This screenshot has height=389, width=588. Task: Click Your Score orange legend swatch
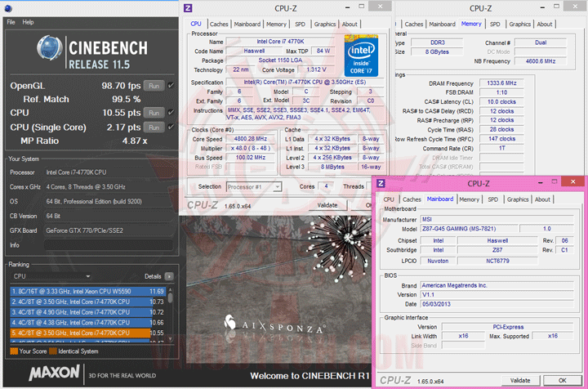(x=14, y=351)
